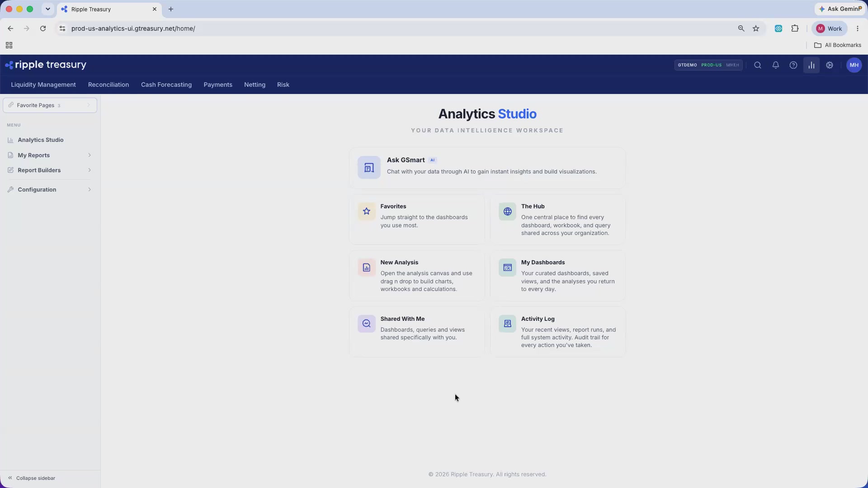
Task: Collapse the sidebar
Action: click(x=32, y=478)
